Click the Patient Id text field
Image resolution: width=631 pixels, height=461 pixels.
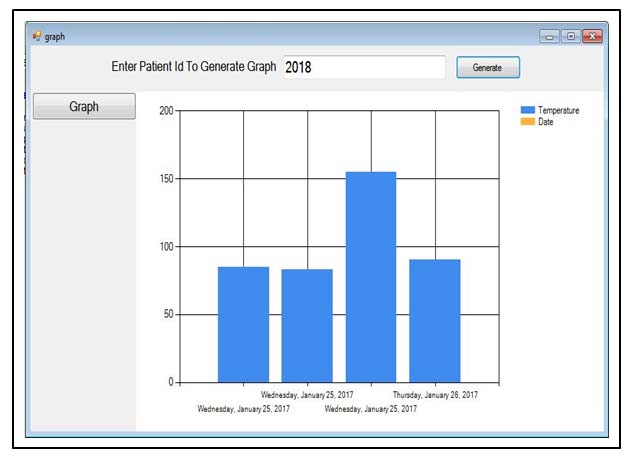click(363, 67)
